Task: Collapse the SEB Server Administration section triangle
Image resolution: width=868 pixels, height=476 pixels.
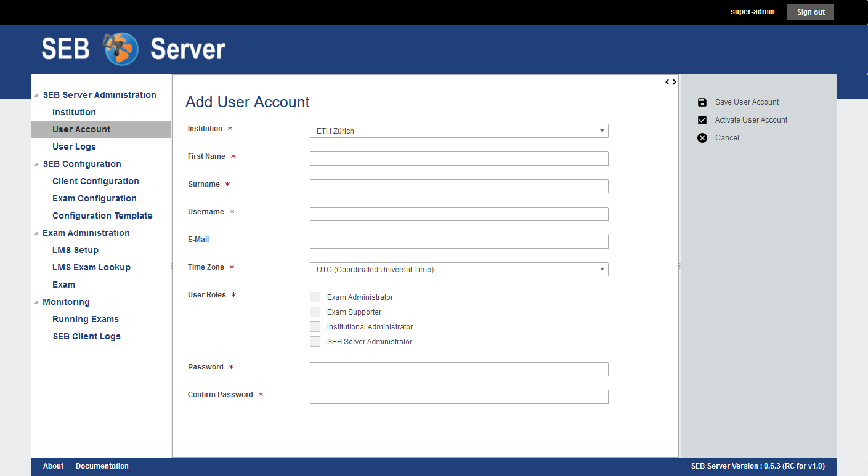Action: [x=36, y=95]
